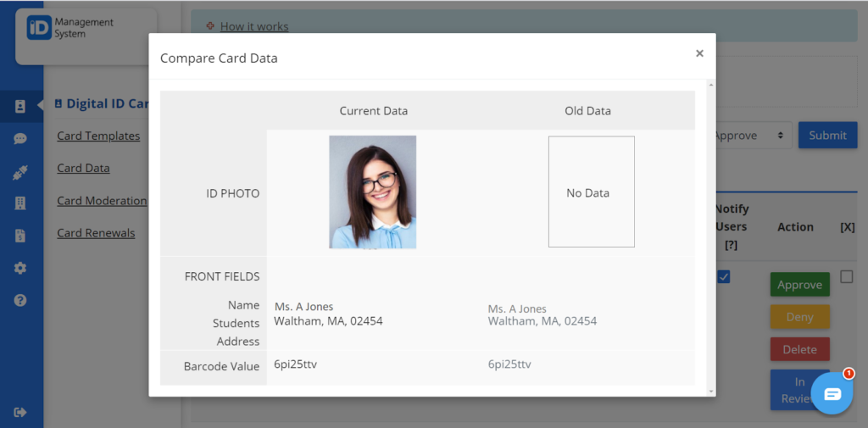
Task: Click the Compare Card Data title
Action: 219,58
